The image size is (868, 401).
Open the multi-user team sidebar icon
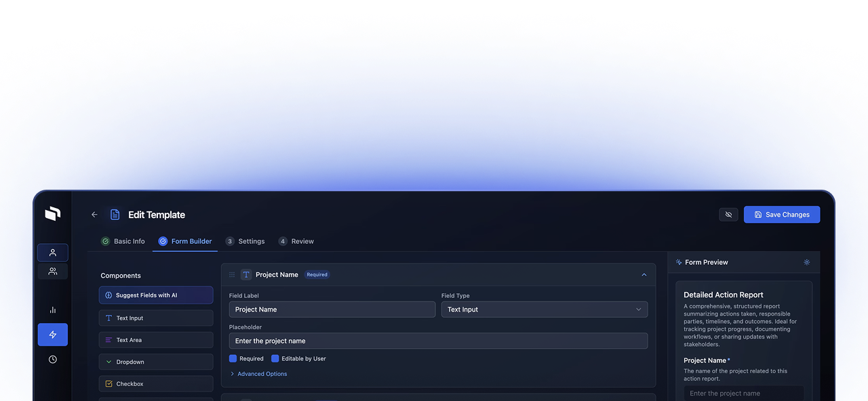tap(53, 271)
